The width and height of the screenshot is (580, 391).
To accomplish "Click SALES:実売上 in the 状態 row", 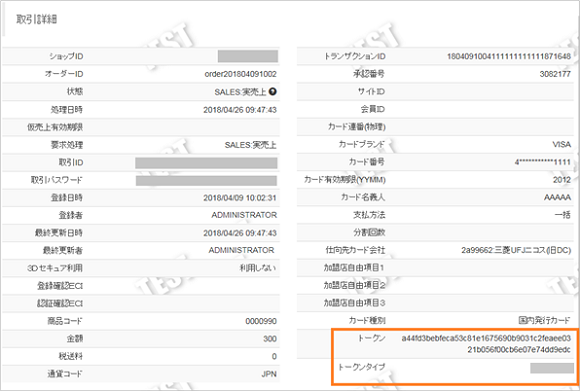I will coord(240,92).
